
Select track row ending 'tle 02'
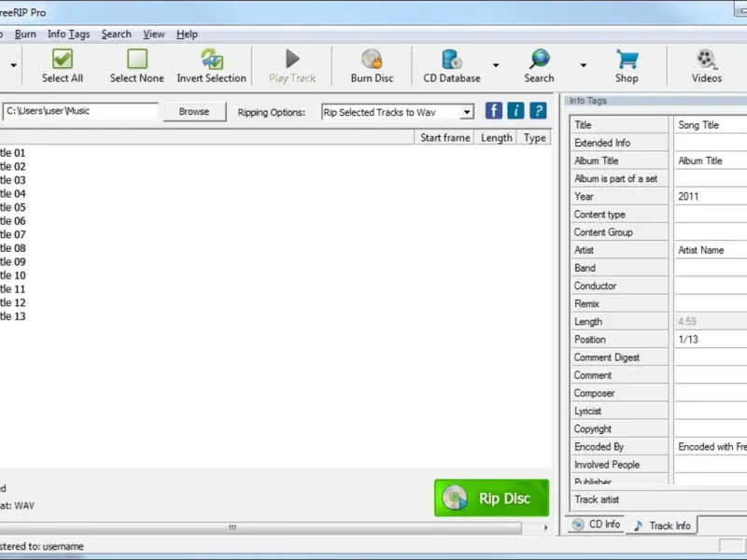point(13,167)
